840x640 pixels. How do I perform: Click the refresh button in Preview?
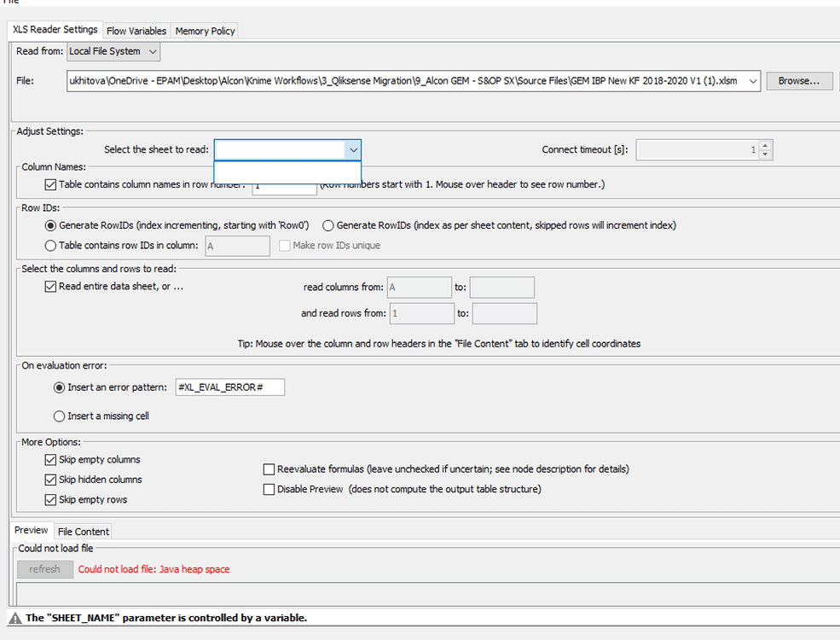pyautogui.click(x=44, y=568)
